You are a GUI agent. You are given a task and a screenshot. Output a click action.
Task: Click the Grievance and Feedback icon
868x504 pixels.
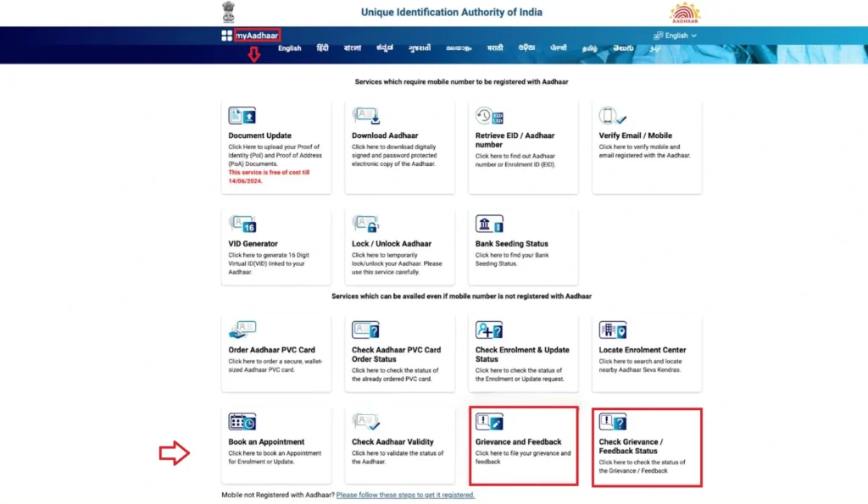(489, 422)
